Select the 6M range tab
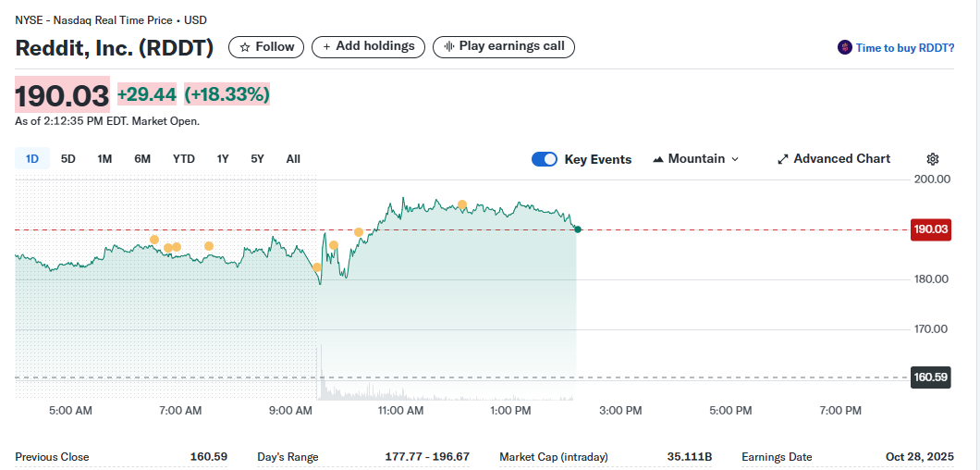The height and width of the screenshot is (470, 980). coord(142,159)
